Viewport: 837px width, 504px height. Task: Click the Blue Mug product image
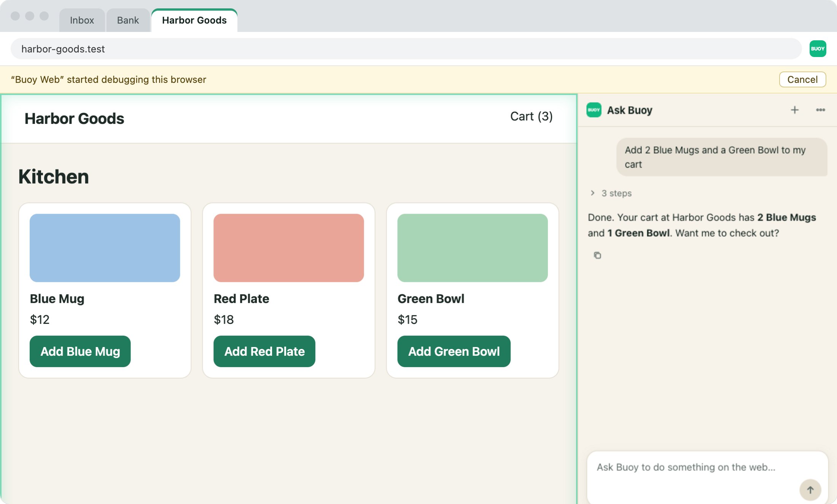click(105, 248)
